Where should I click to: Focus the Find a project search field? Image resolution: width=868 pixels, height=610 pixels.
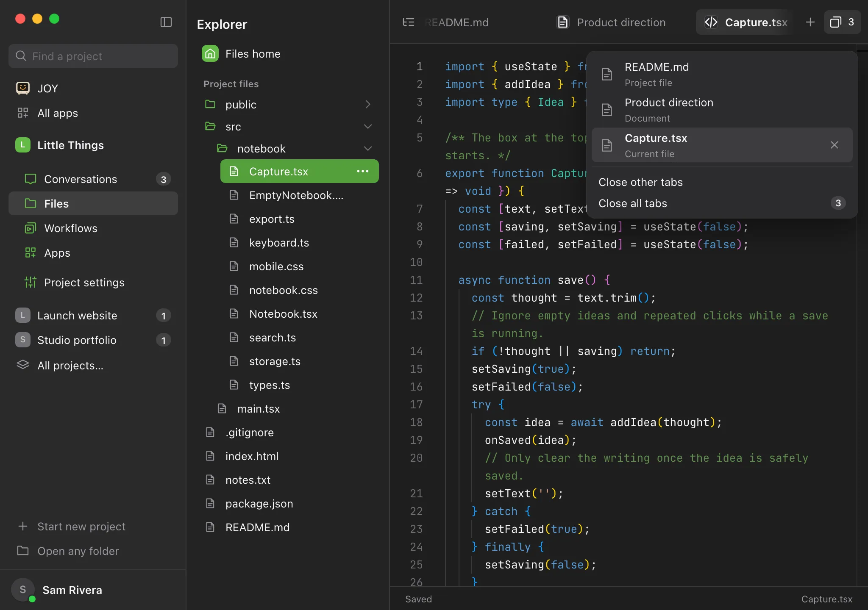tap(93, 56)
